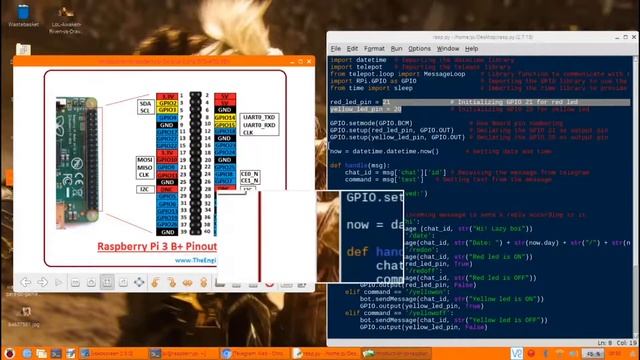This screenshot has height=360, width=640.
Task: Flip image horizontally
Action: (187, 282)
